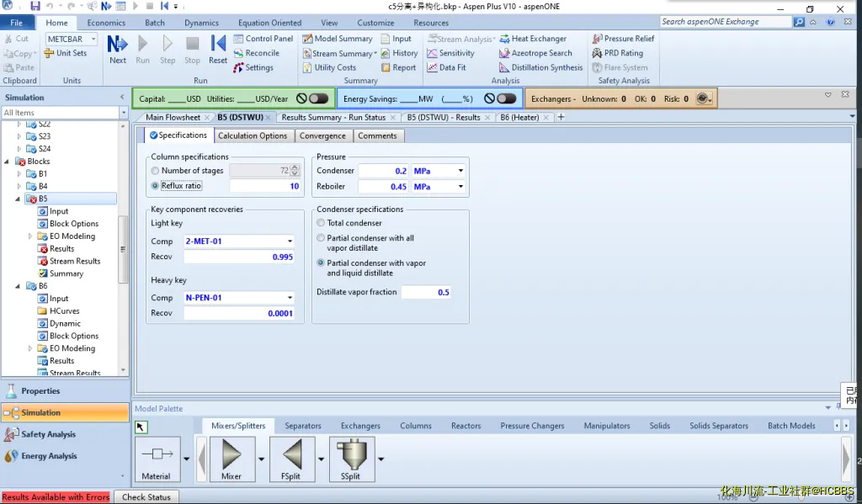Open the light key Comp dropdown
Image resolution: width=862 pixels, height=504 pixels.
(290, 241)
